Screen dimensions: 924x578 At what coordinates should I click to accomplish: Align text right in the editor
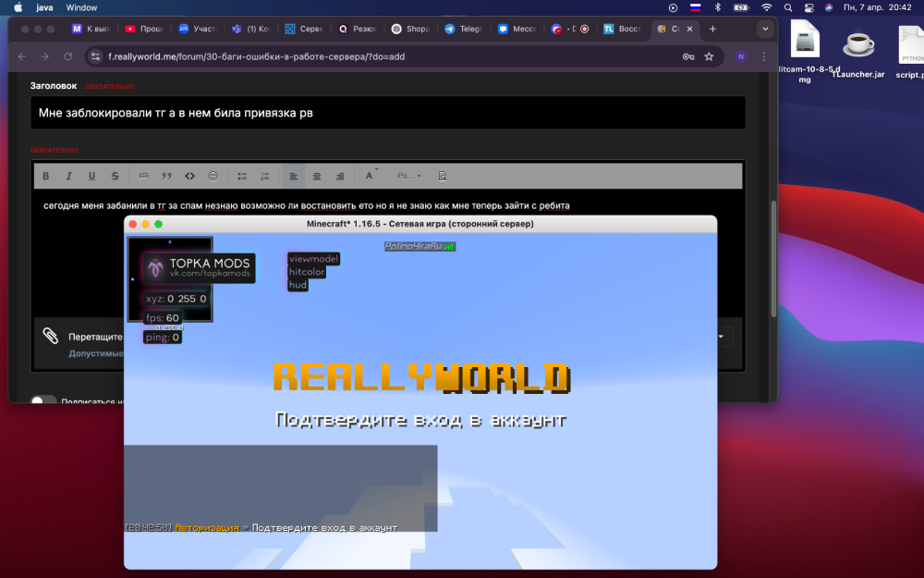[340, 176]
